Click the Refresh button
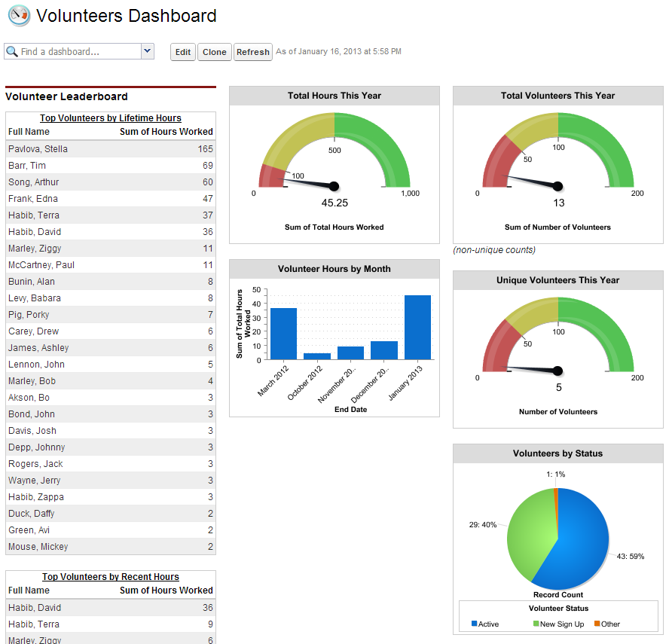Viewport: 672px width, 644px height. [252, 52]
